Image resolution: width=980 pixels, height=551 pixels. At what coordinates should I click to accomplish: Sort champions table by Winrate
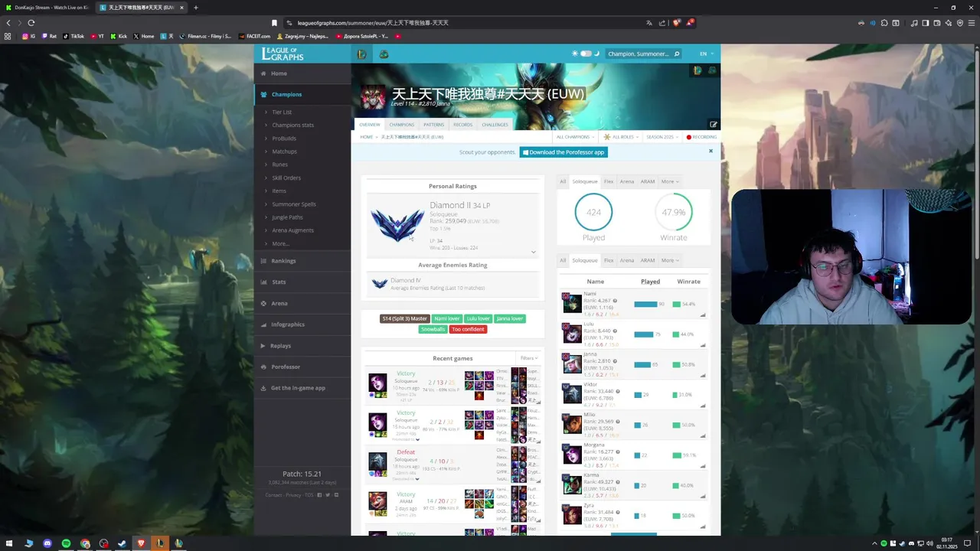pyautogui.click(x=688, y=282)
